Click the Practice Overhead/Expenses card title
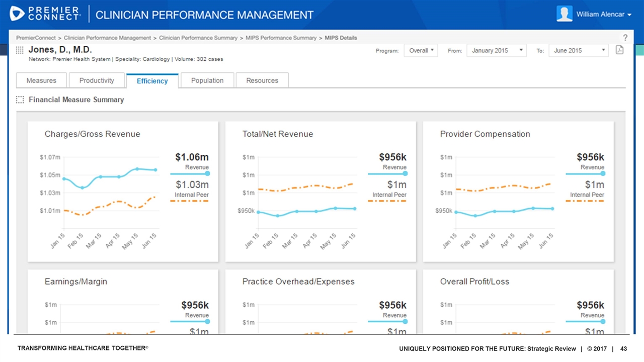 click(x=298, y=282)
